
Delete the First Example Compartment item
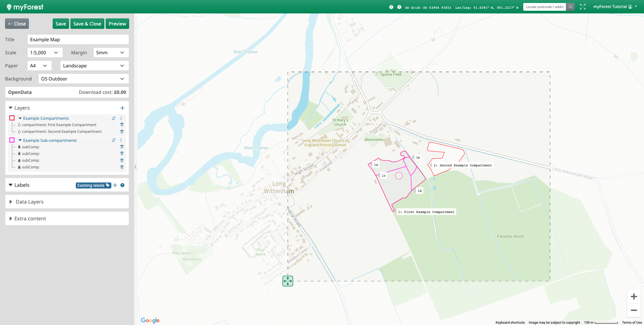click(x=122, y=125)
